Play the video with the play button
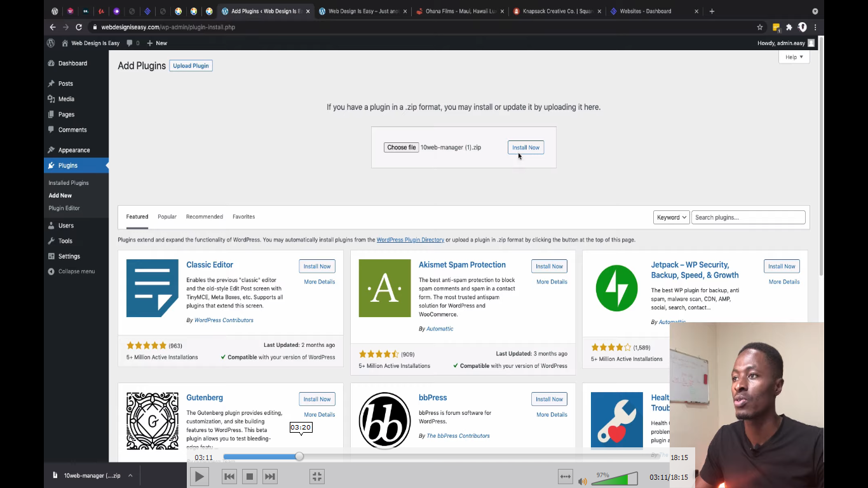Screen dimensions: 868x488 click(199, 476)
